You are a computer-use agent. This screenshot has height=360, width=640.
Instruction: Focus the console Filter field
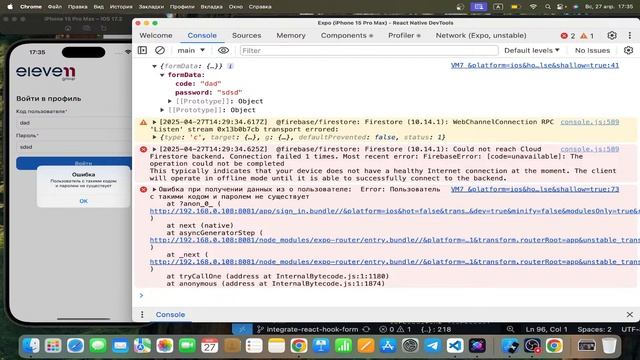(369, 50)
